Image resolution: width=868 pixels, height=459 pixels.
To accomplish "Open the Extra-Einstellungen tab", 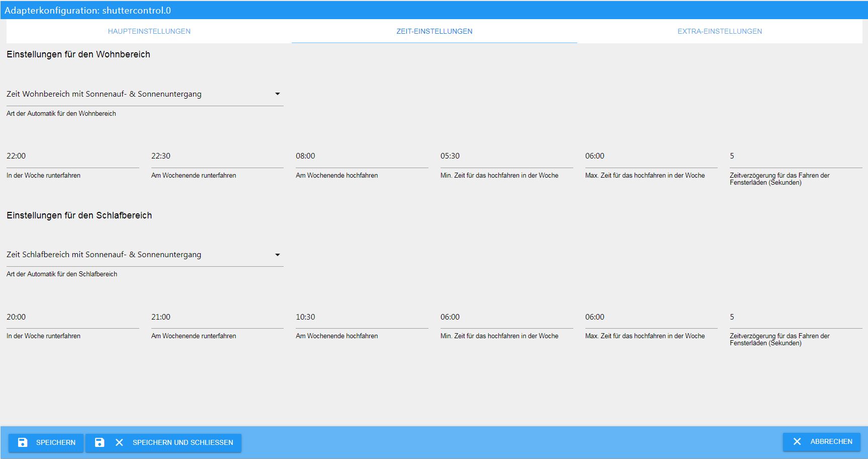I will [720, 31].
